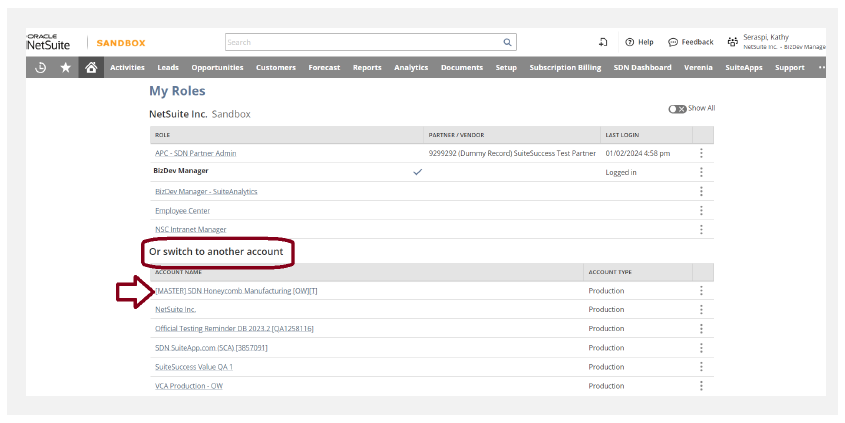Screen dimensions: 845x423
Task: Open [MASTER] SDN Honeycomb Manufacturing account
Action: pyautogui.click(x=236, y=291)
